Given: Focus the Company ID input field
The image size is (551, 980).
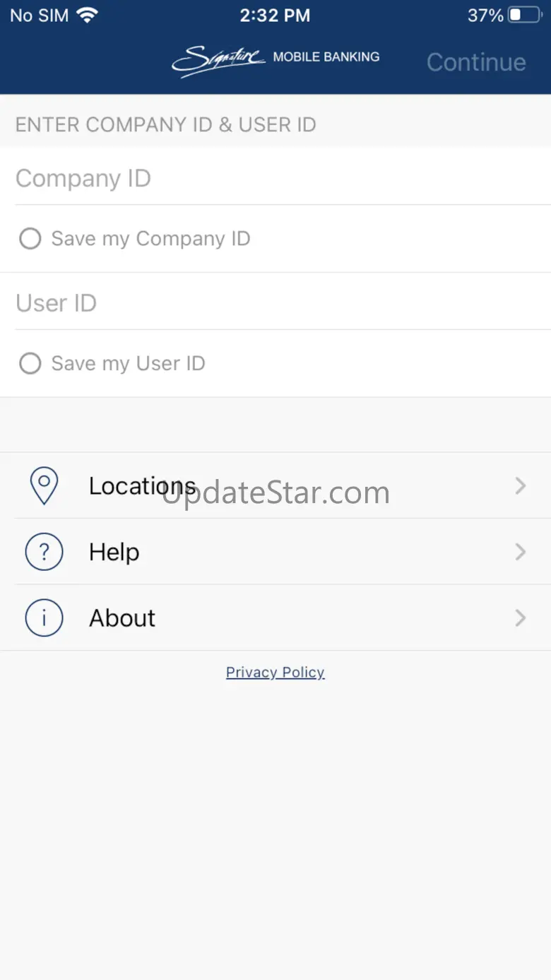Looking at the screenshot, I should [275, 179].
